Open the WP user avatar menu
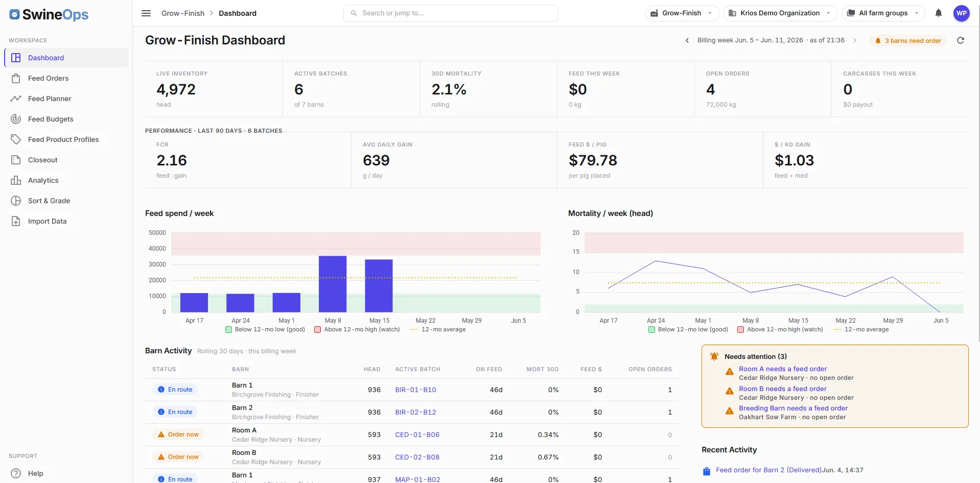This screenshot has height=483, width=980. click(962, 13)
